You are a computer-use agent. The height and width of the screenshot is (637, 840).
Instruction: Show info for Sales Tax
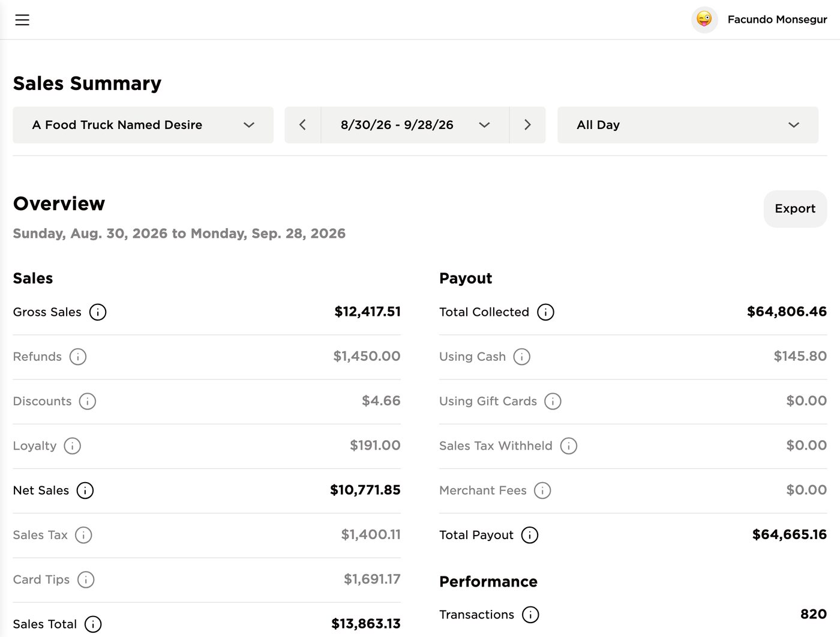coord(83,535)
